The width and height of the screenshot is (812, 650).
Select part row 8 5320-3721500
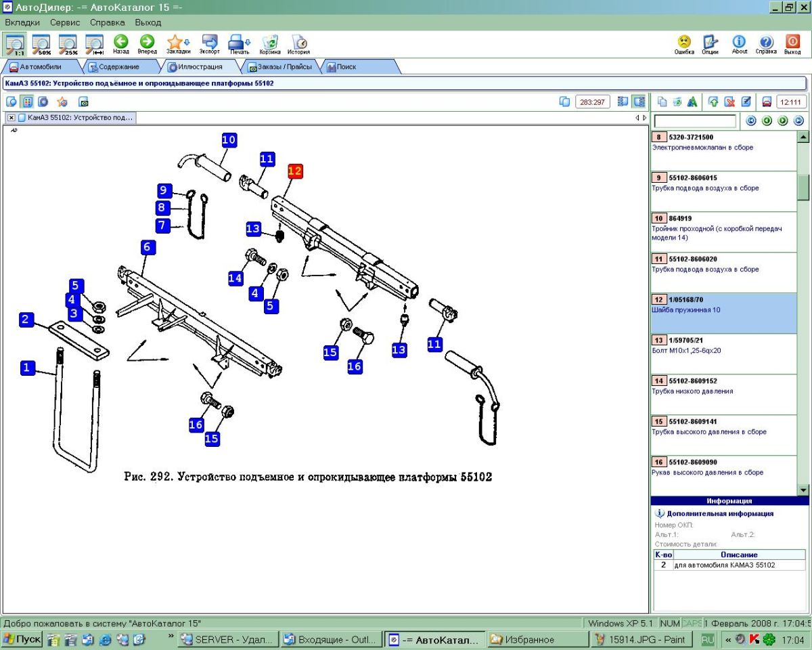point(724,150)
